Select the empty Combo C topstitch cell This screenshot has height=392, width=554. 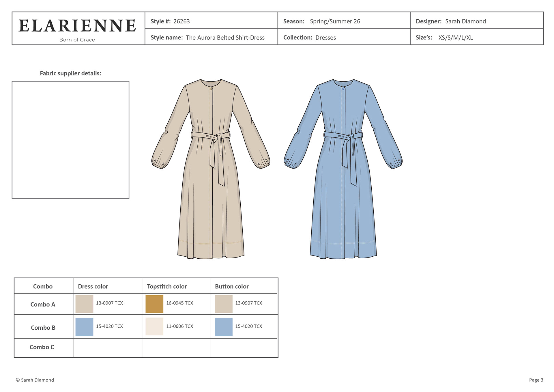click(176, 348)
